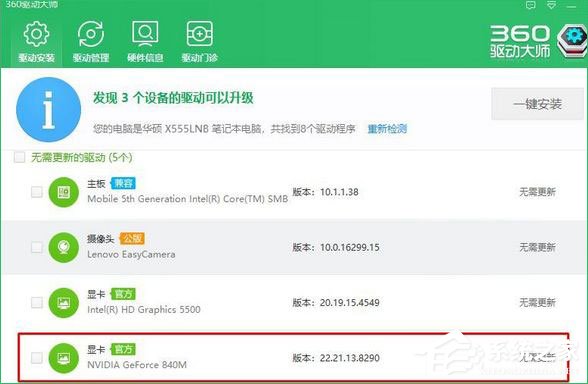
Task: Click the 重新检测 link
Action: tap(387, 129)
